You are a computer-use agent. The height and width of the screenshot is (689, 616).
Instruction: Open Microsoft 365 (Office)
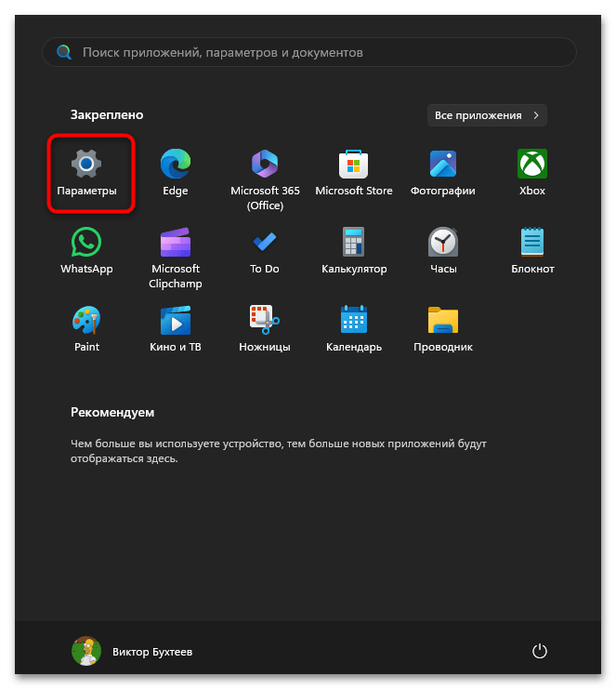point(265,180)
